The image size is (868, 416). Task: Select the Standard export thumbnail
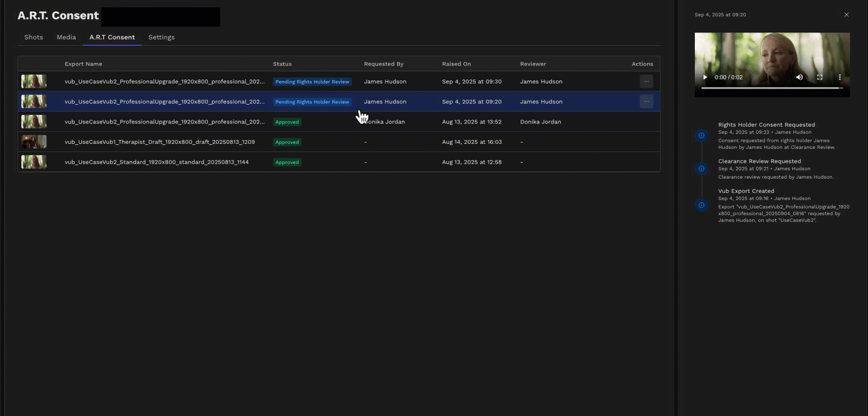pos(34,162)
